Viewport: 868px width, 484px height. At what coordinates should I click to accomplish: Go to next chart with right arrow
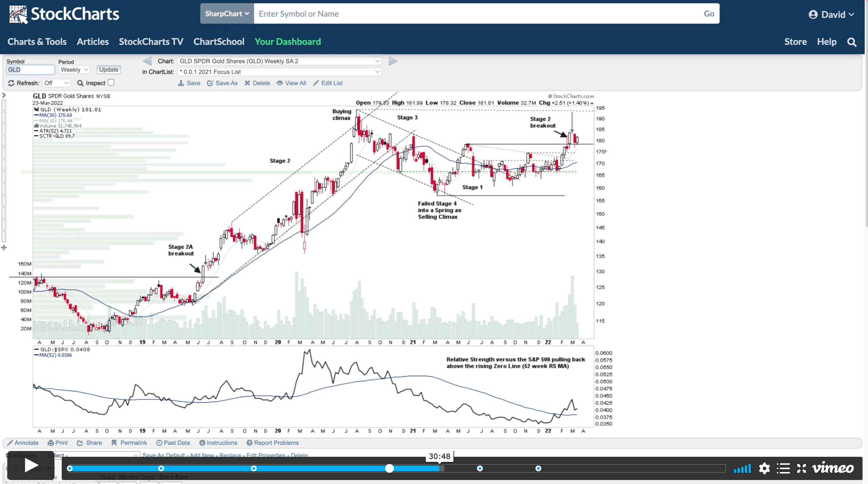click(393, 61)
